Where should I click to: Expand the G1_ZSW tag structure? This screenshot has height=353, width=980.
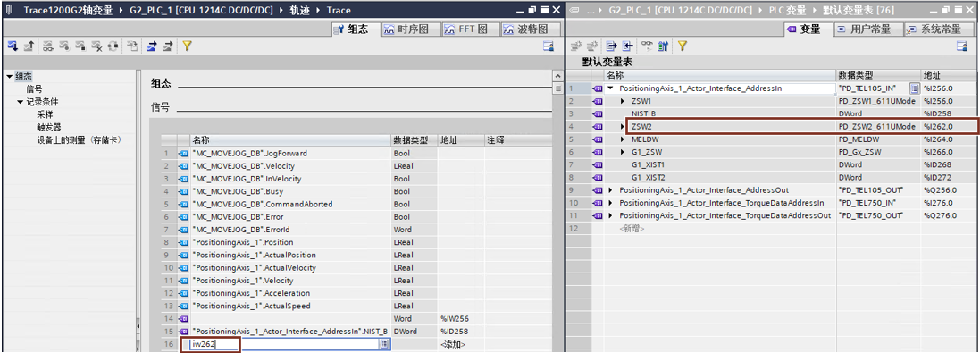point(623,153)
